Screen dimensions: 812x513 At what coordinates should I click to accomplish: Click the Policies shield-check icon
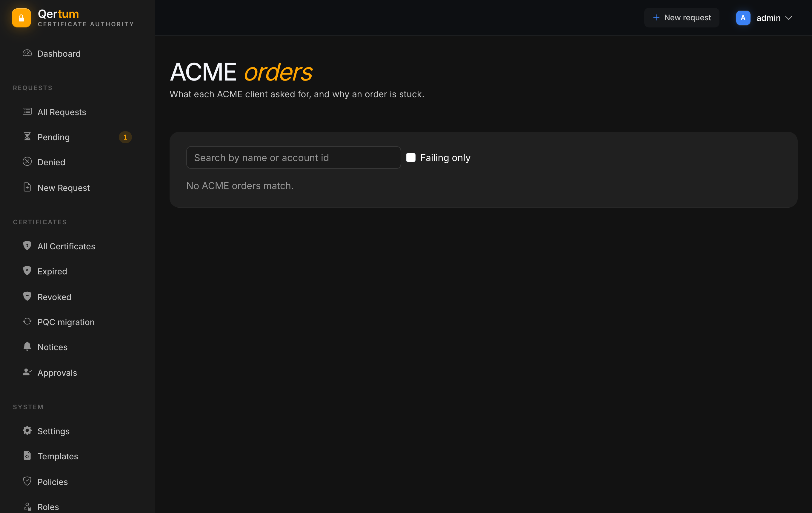[x=27, y=481]
